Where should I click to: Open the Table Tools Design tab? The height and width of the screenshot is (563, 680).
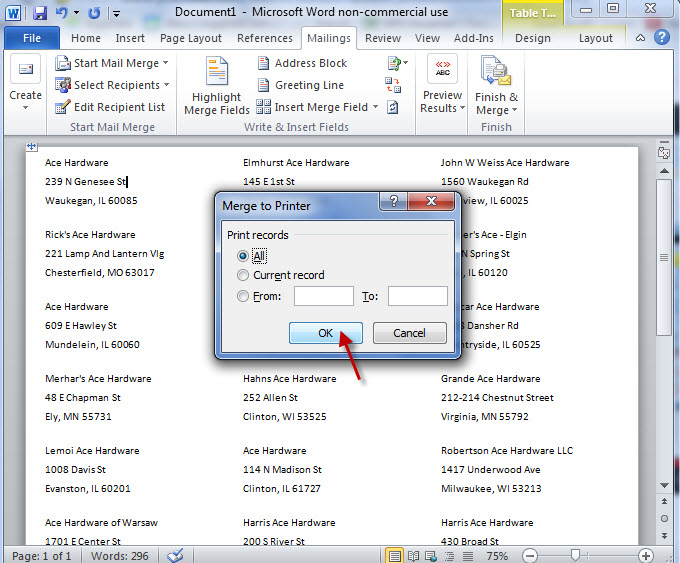533,38
